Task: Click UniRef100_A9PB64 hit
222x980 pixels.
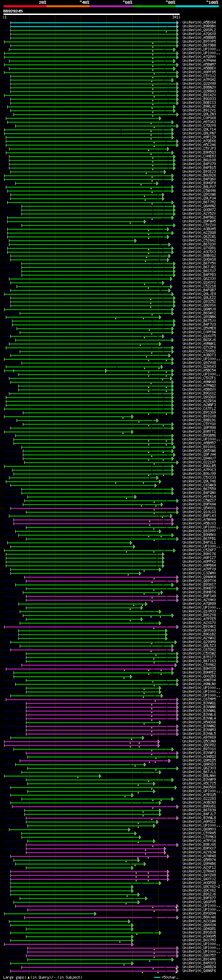Action: pyautogui.click(x=199, y=565)
